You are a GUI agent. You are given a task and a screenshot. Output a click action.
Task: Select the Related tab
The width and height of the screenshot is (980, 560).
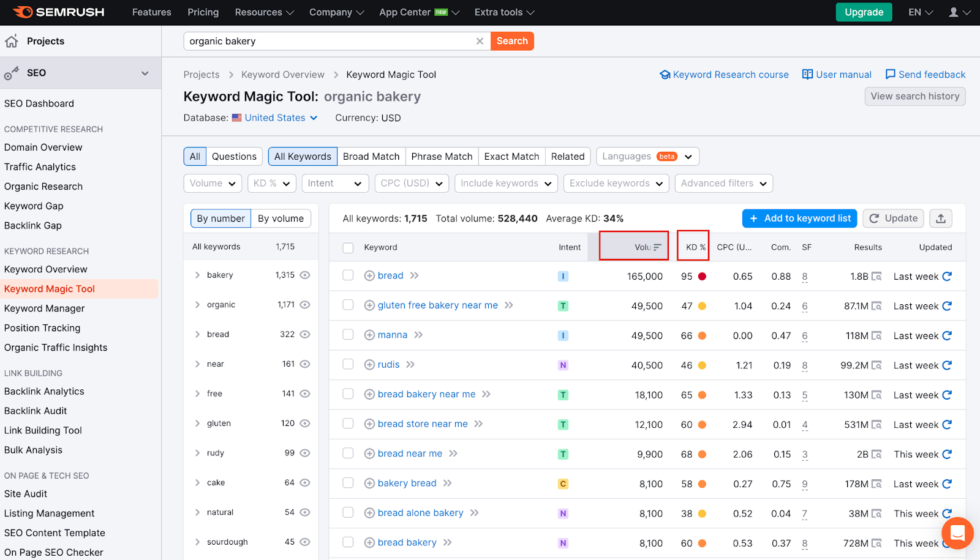[x=568, y=157]
